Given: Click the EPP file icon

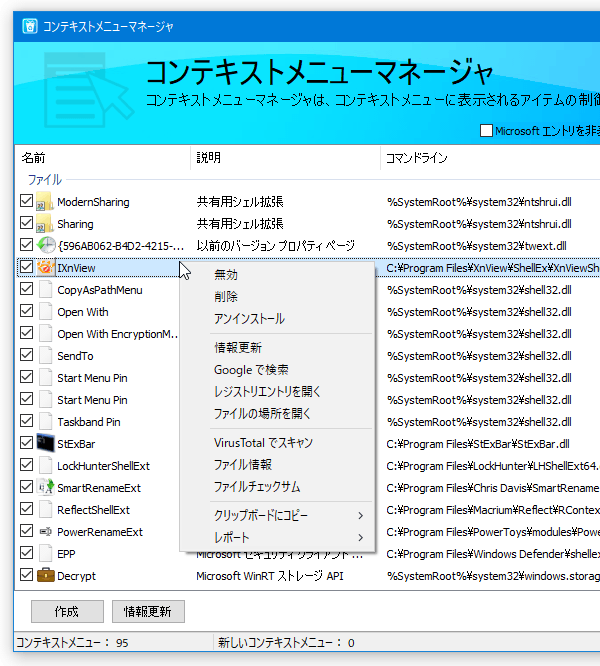Looking at the screenshot, I should (x=45, y=554).
